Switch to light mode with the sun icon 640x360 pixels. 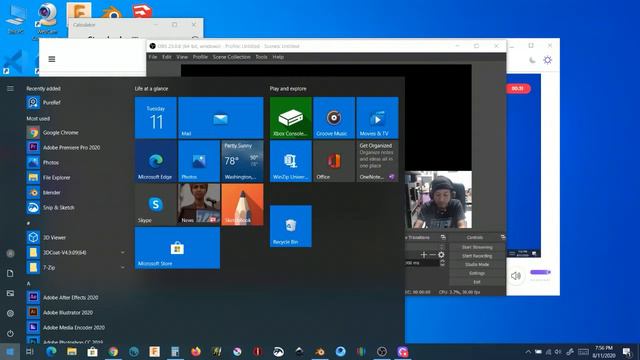pos(548,60)
